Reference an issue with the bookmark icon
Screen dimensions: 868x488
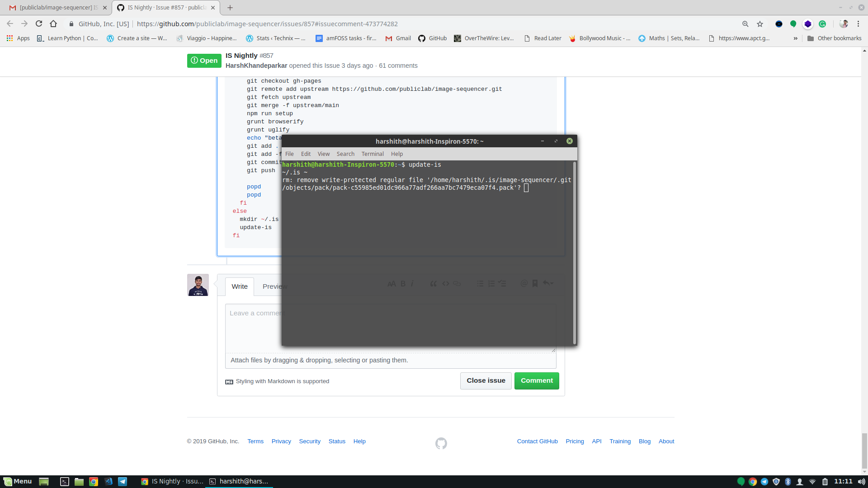pyautogui.click(x=535, y=284)
